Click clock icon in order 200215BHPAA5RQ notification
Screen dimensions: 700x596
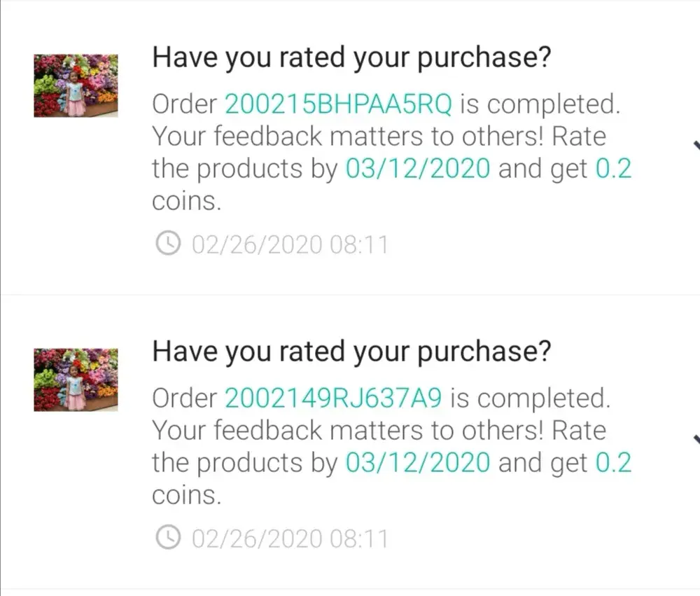167,244
